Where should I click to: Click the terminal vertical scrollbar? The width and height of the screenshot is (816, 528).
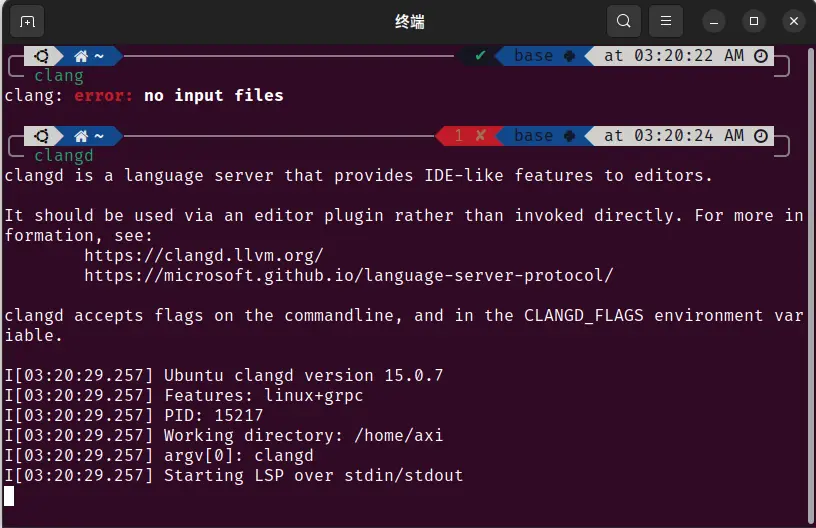pyautogui.click(x=810, y=286)
